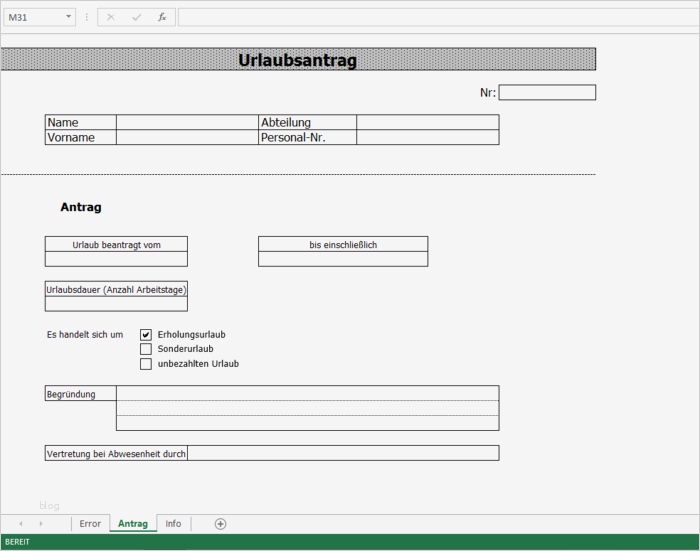
Task: Check the unbezahlten Urlaub checkbox
Action: click(x=146, y=363)
